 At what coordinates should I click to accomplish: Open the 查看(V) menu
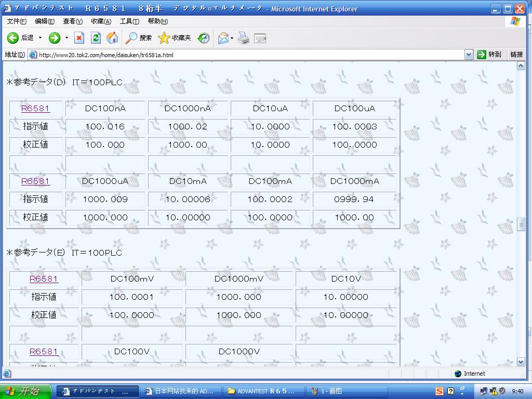tap(73, 21)
